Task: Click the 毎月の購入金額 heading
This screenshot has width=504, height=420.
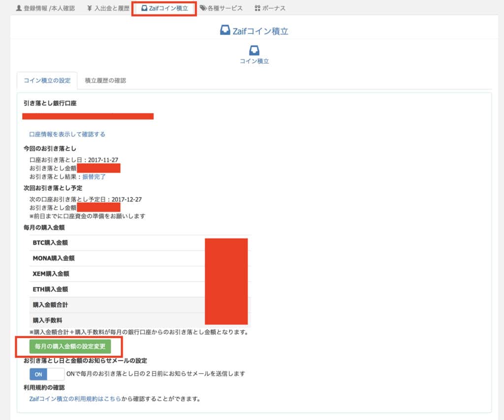Action: pyautogui.click(x=44, y=228)
